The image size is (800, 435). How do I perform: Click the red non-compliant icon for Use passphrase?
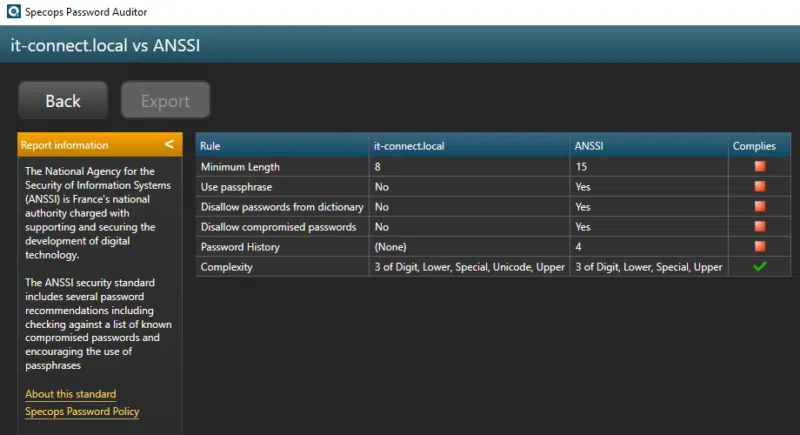pyautogui.click(x=760, y=186)
